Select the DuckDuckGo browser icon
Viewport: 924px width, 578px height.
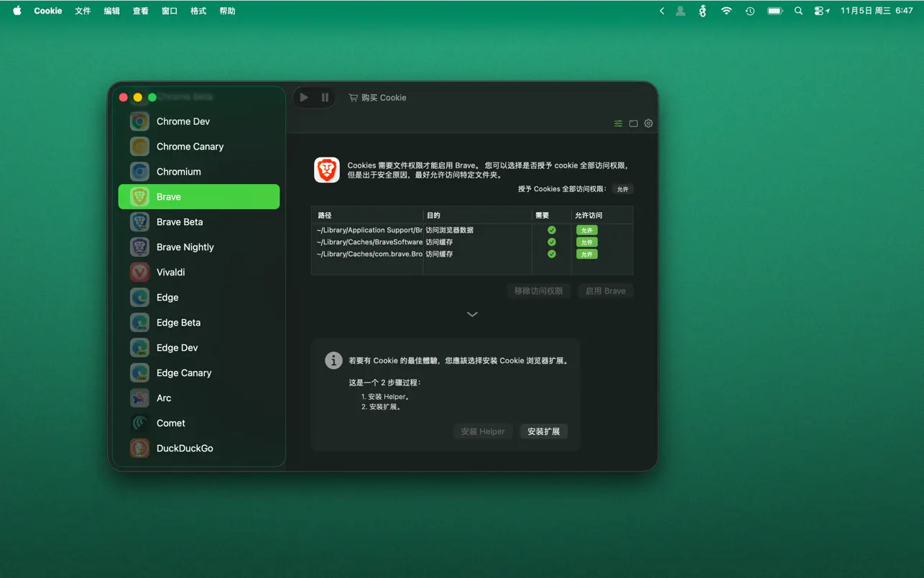click(x=139, y=448)
